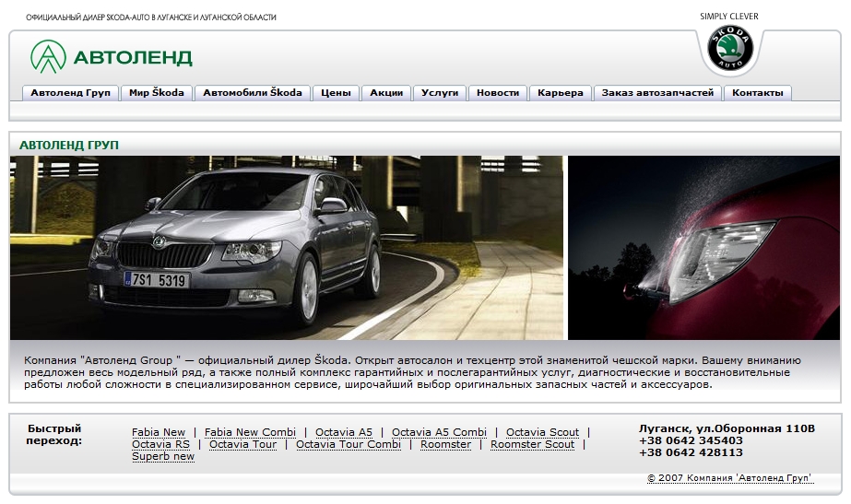Open the Услуги tab
The image size is (851, 504).
point(440,93)
